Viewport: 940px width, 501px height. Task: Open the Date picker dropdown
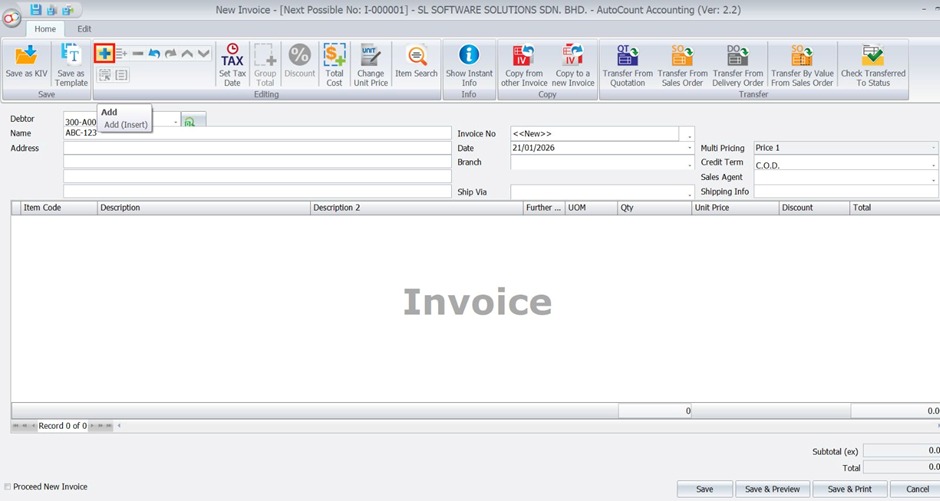tap(689, 147)
